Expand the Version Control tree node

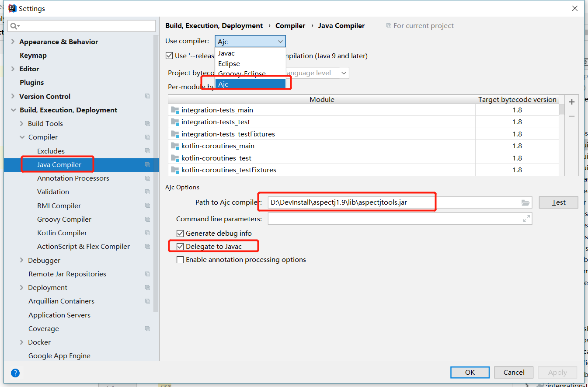coord(13,97)
